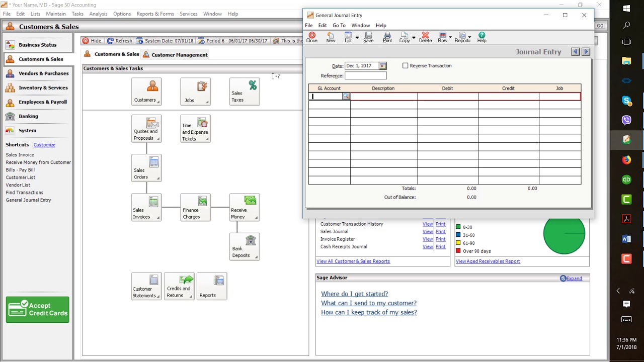The width and height of the screenshot is (644, 362).
Task: Go to next journal entry arrow
Action: click(586, 52)
